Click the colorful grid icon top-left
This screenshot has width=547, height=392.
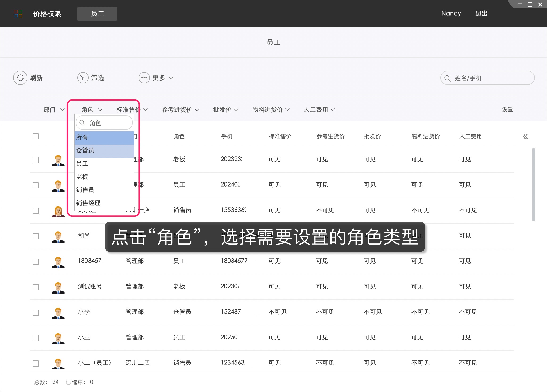pos(19,14)
